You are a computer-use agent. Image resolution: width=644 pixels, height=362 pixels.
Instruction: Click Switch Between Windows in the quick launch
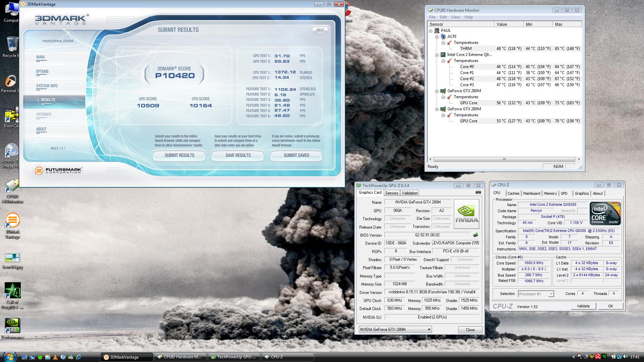tap(32, 357)
